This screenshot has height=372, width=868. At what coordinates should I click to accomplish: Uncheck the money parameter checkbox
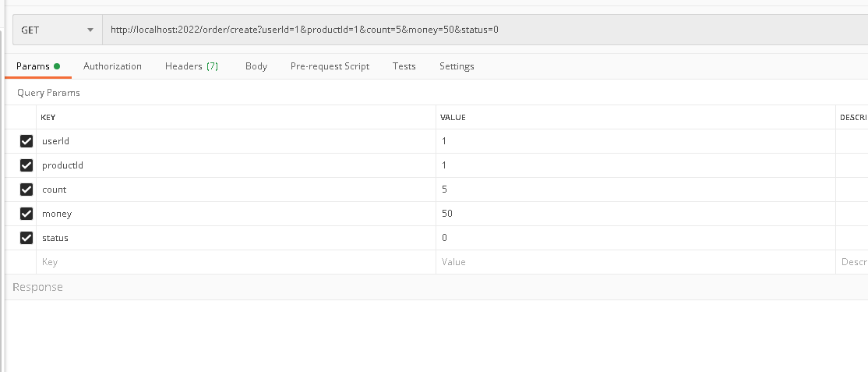(26, 214)
